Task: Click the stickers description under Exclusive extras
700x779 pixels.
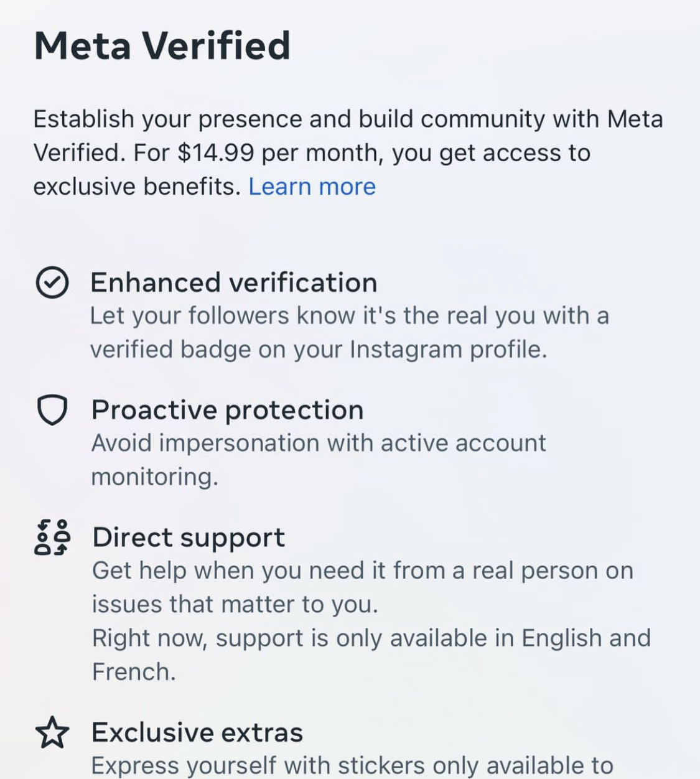Action: pos(352,765)
